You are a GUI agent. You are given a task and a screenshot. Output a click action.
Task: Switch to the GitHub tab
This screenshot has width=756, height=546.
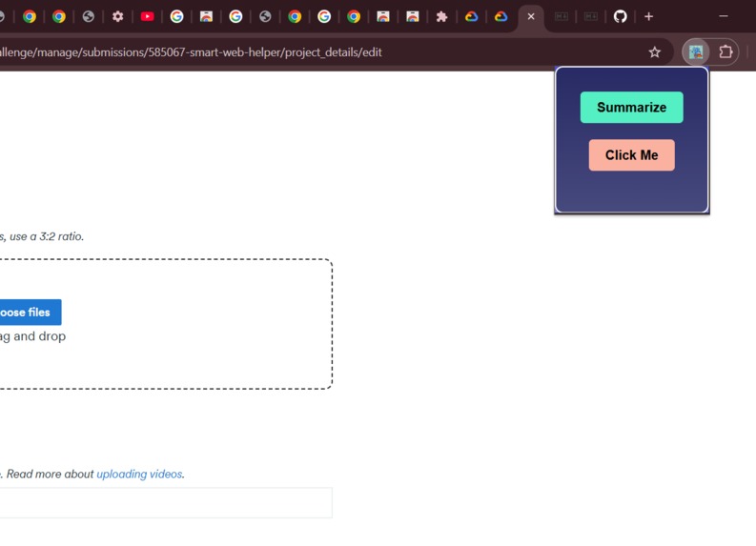coord(620,17)
